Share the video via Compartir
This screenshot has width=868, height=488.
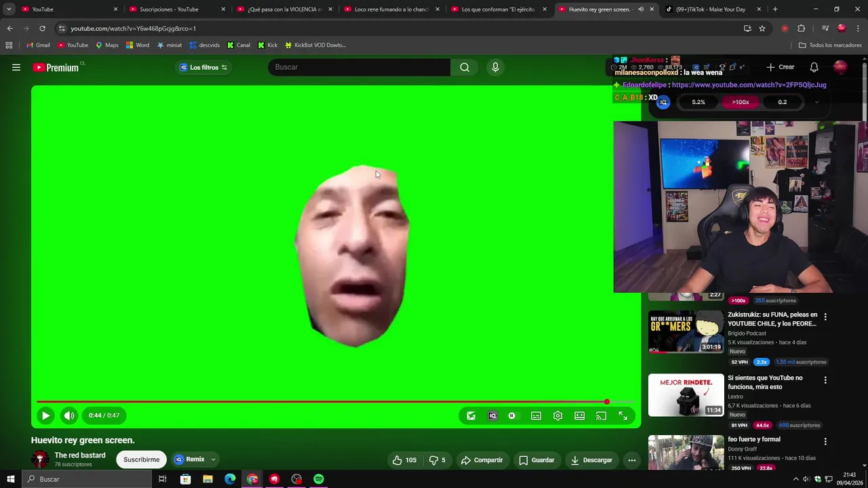click(x=482, y=460)
